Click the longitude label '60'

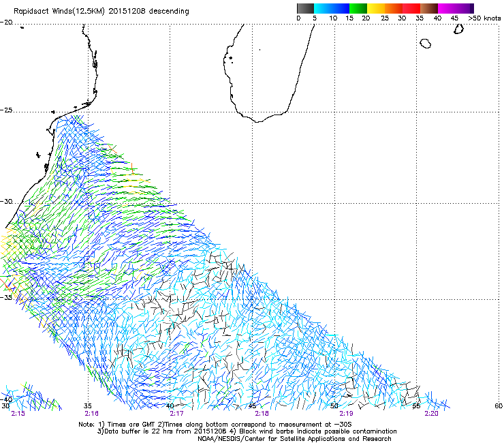[x=499, y=406]
